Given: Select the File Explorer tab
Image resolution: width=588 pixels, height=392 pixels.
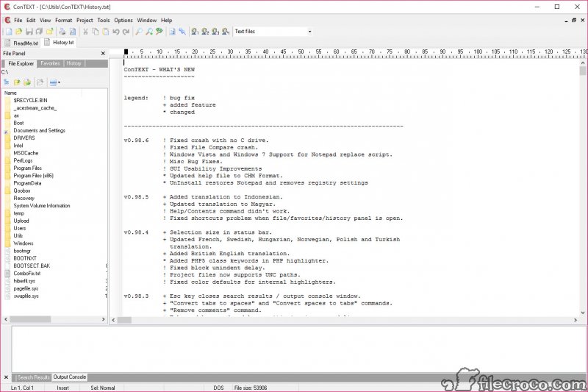Looking at the screenshot, I should (21, 63).
